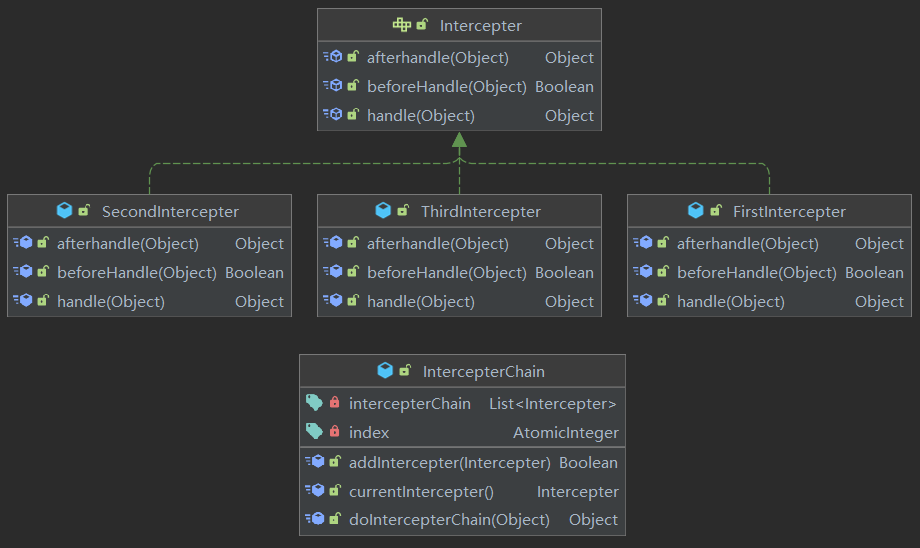
Task: Select the SecondIntercepter class node title
Action: [x=170, y=212]
